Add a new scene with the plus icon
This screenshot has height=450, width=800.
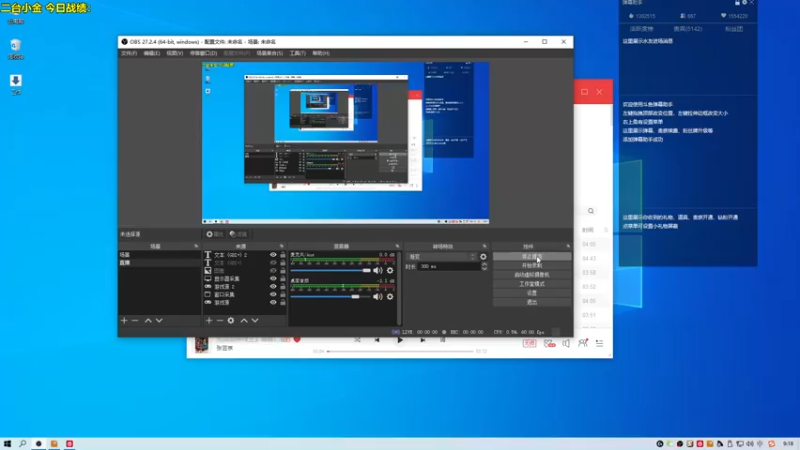[124, 320]
